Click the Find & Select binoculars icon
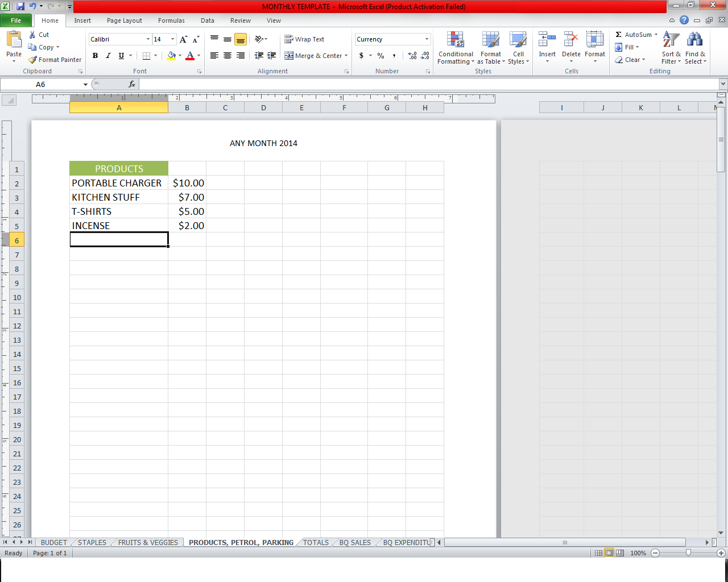This screenshot has width=728, height=582. 694,40
